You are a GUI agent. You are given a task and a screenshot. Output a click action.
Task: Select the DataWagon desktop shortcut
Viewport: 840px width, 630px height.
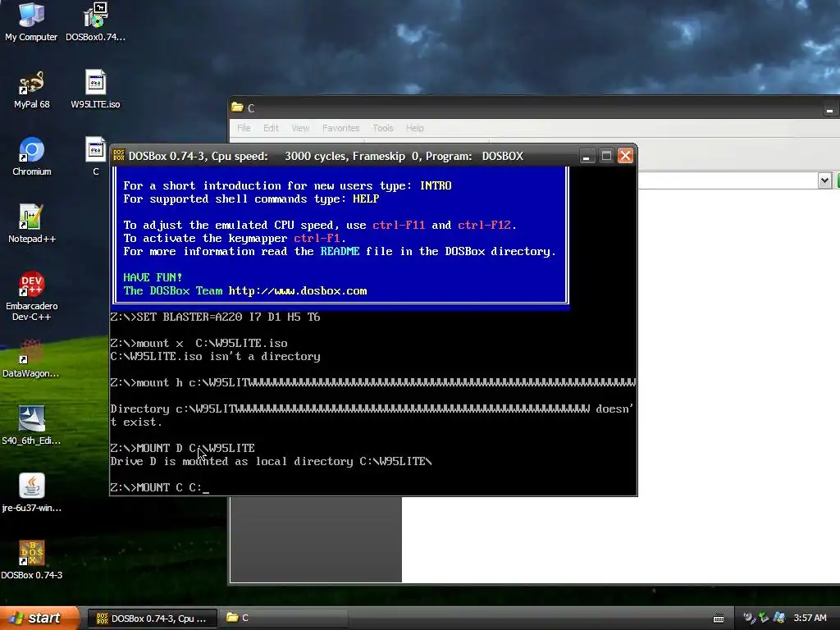31,358
